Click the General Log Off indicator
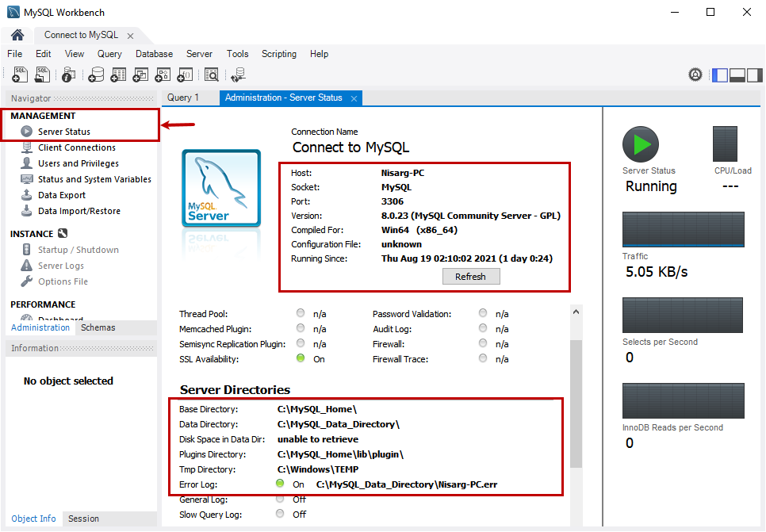Screen dimensions: 766x532 [280, 498]
